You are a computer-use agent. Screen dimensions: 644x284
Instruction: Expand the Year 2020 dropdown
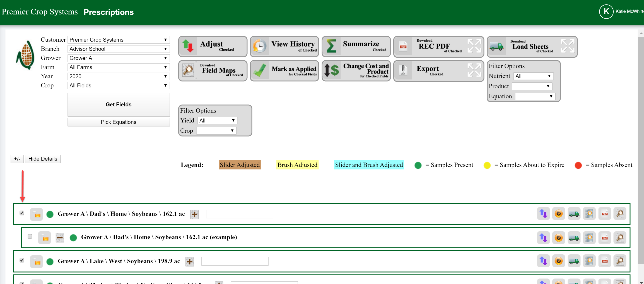click(118, 76)
